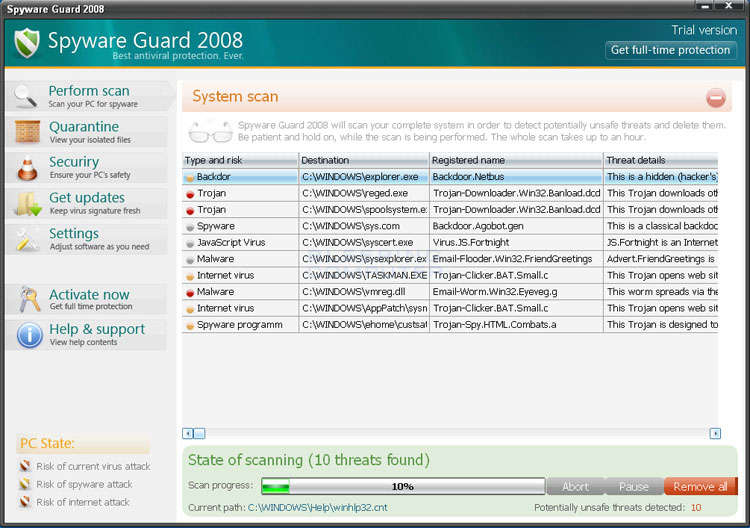
Task: Click the horizontal scrollbar thumb under the table
Action: [199, 433]
